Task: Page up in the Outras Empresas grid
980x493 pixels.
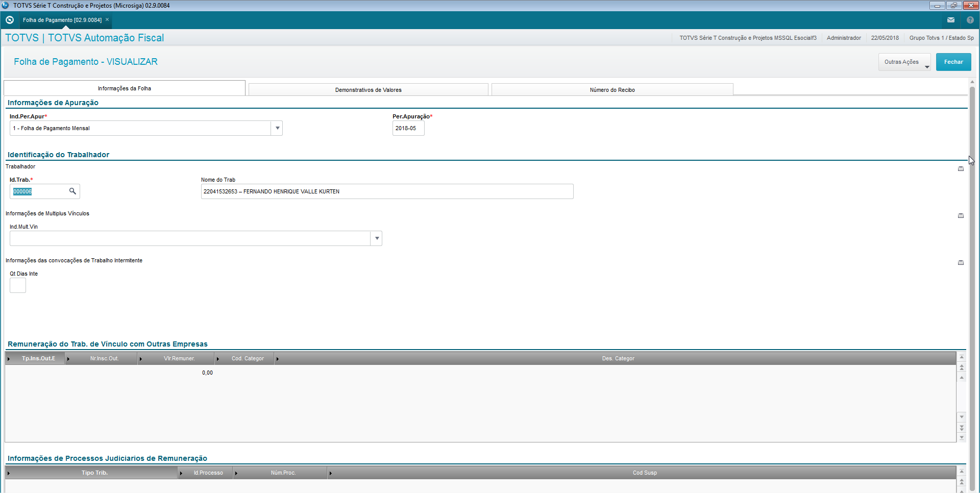Action: click(x=962, y=367)
